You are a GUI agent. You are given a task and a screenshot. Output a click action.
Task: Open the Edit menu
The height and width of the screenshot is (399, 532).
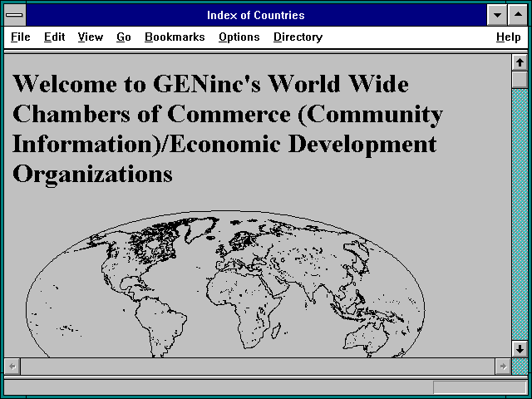(x=54, y=37)
